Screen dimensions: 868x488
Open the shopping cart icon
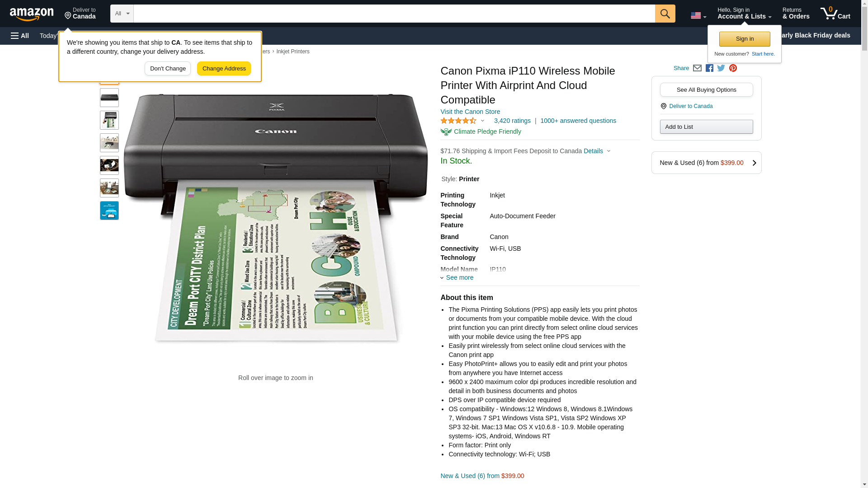835,14
